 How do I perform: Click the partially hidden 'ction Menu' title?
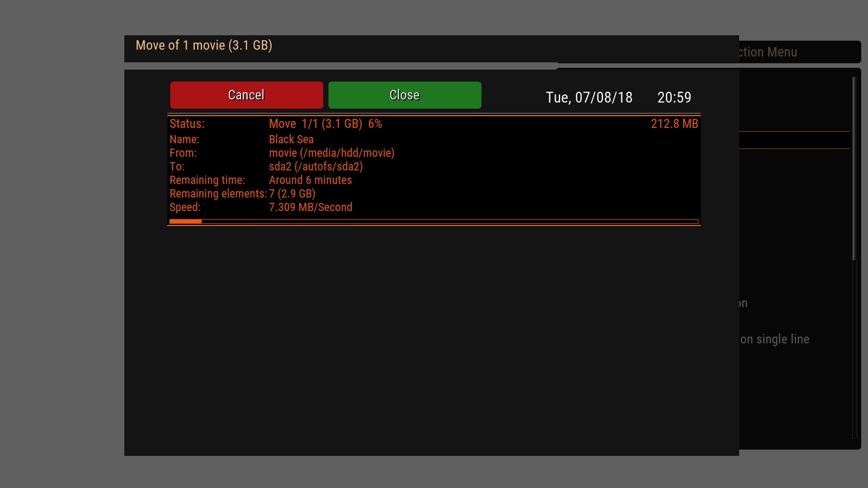coord(768,52)
